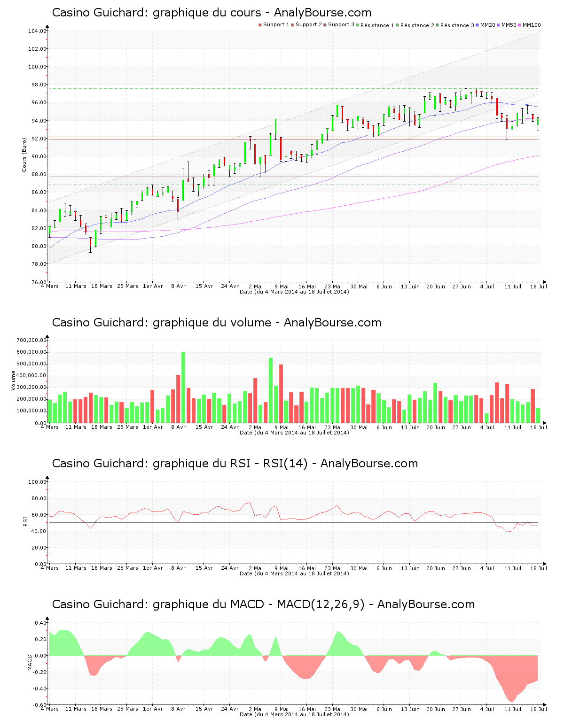Click the 300,000.00 volume axis tick
Image resolution: width=564 pixels, height=728 pixels.
(31, 387)
